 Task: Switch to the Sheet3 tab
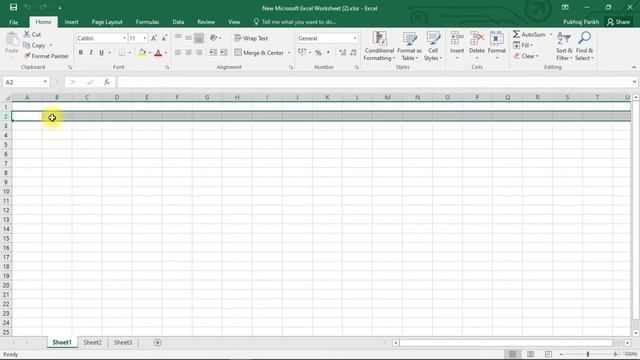(x=123, y=342)
